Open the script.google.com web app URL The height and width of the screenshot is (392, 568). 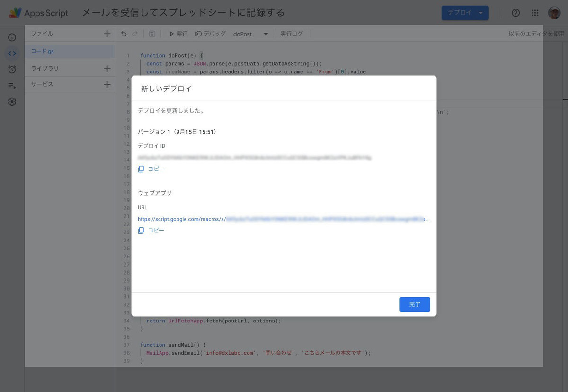click(x=283, y=219)
